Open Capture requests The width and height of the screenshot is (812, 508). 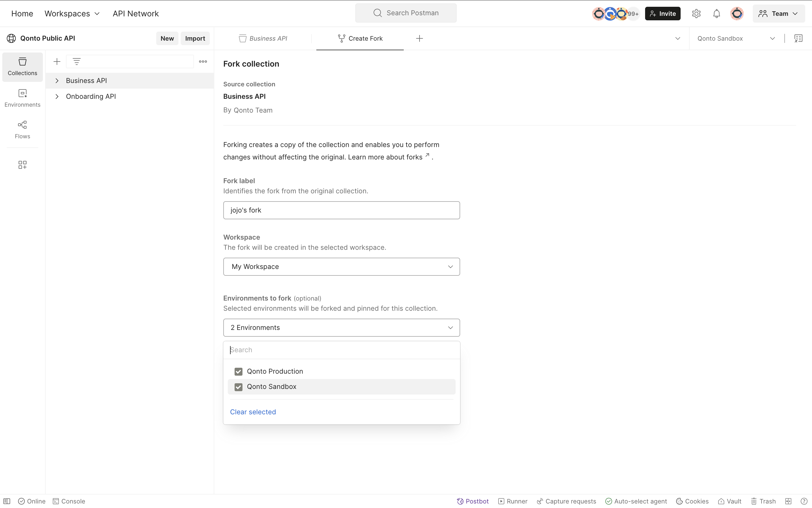[566, 501]
